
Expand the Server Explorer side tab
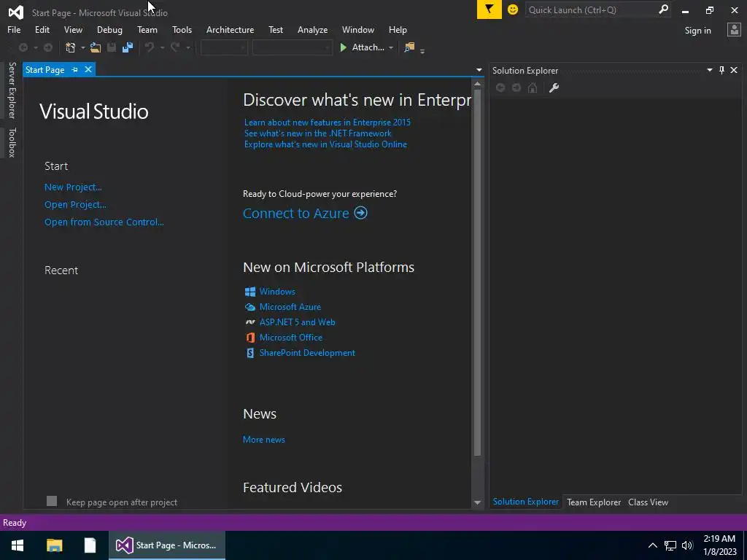12,90
